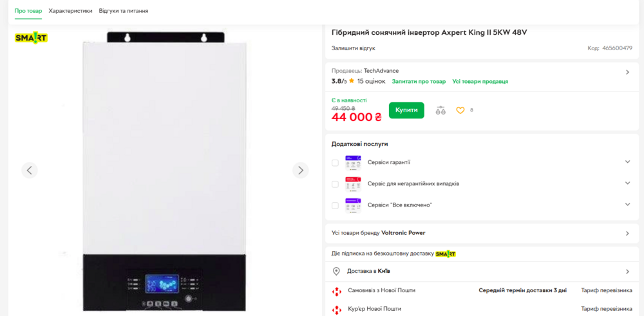Click the green Купити button
This screenshot has height=316, width=644.
[406, 110]
